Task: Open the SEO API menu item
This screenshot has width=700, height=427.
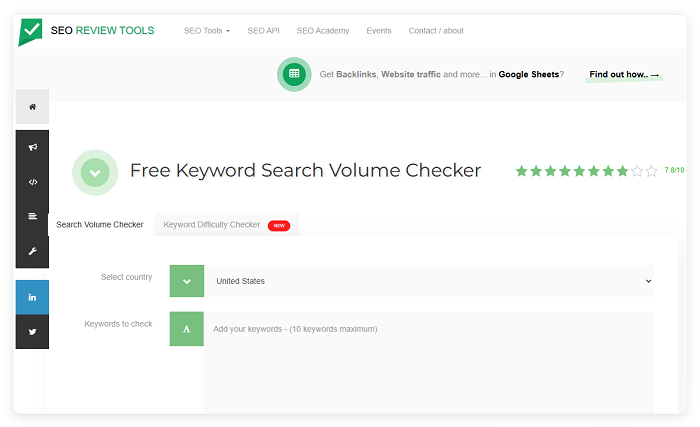Action: click(263, 31)
